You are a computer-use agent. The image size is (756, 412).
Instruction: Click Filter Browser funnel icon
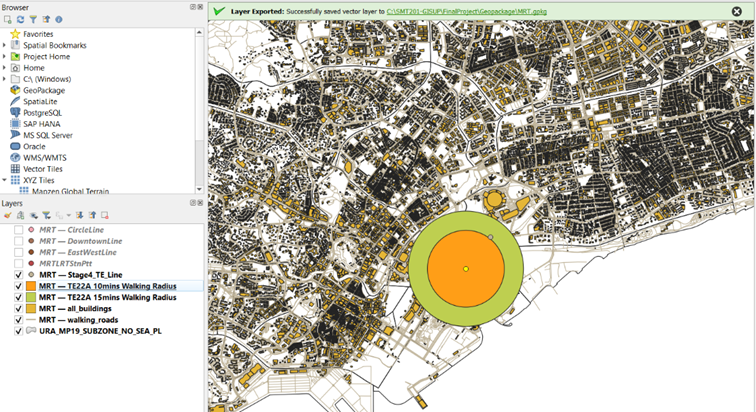point(32,19)
